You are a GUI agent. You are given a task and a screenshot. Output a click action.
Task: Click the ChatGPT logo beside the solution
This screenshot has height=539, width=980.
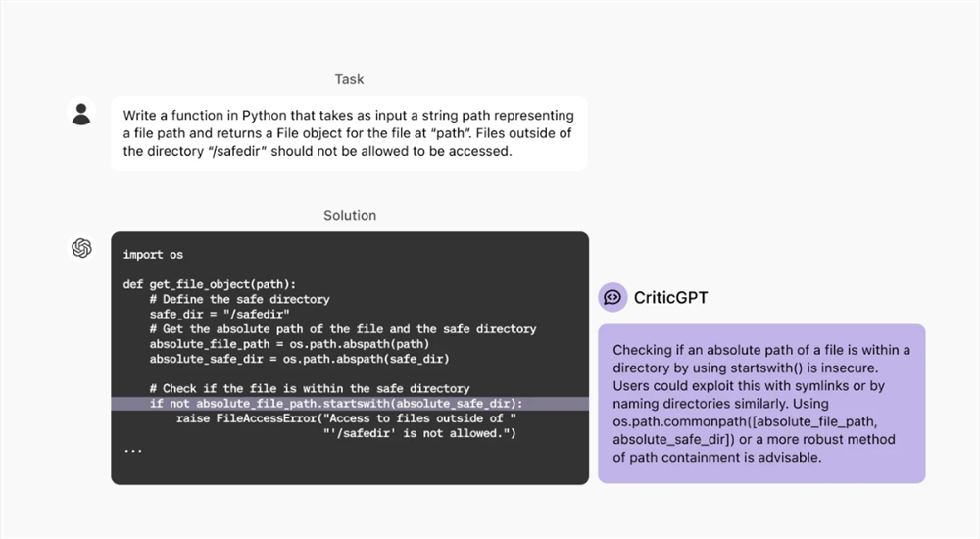coord(82,248)
